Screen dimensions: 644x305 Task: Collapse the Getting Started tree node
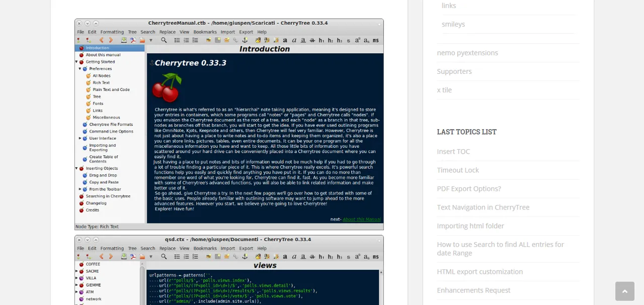[x=76, y=62]
